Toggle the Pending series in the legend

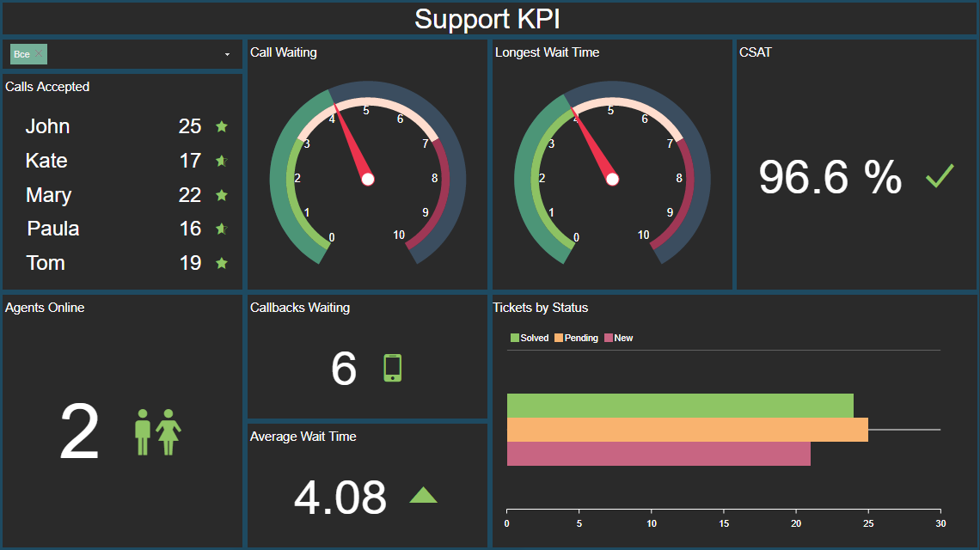tap(575, 338)
